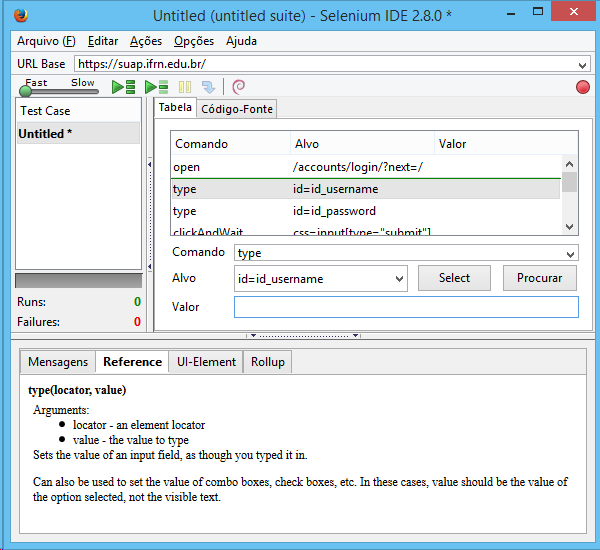
Task: Open the Arquivo (F) menu
Action: click(x=46, y=41)
